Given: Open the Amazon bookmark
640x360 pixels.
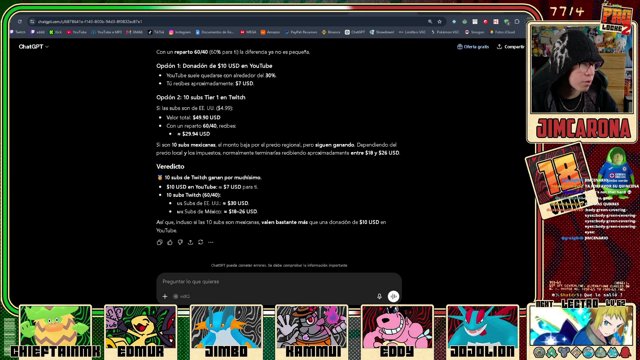Looking at the screenshot, I should (x=270, y=32).
